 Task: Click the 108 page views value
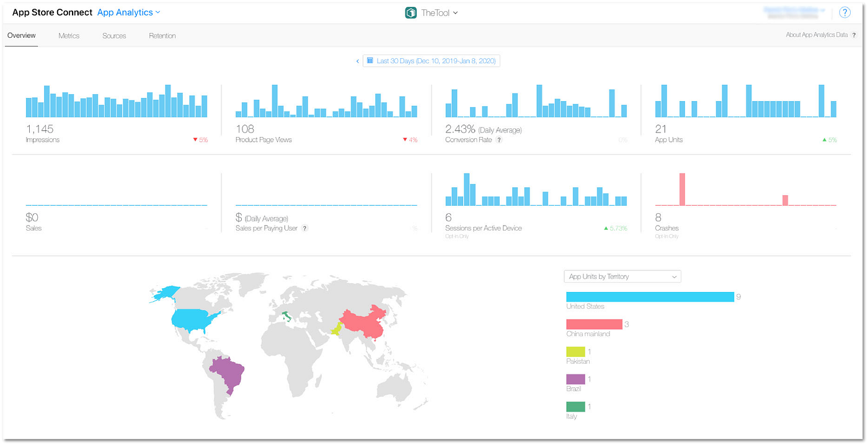[x=245, y=129]
